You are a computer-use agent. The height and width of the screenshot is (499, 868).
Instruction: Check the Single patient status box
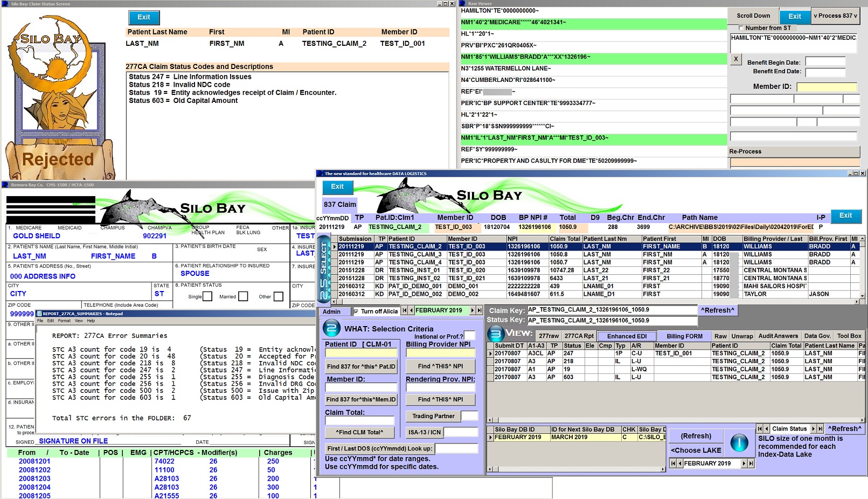(x=207, y=296)
